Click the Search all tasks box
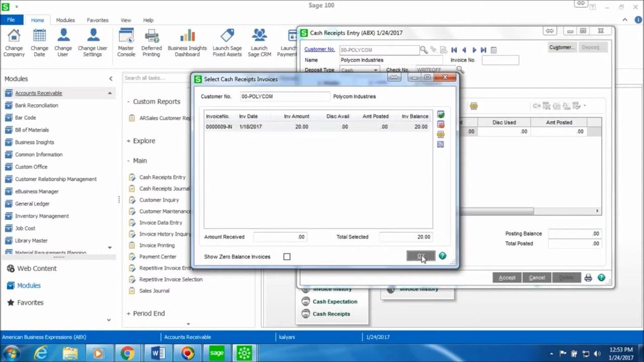The height and width of the screenshot is (362, 644). [156, 78]
